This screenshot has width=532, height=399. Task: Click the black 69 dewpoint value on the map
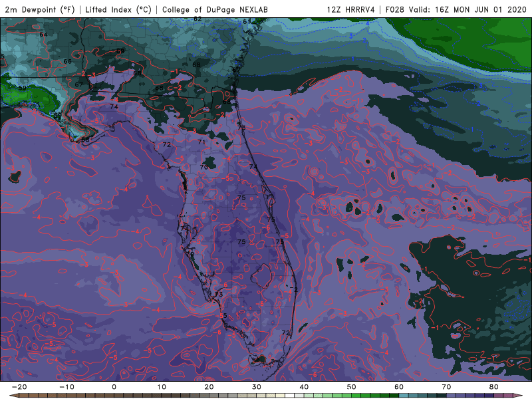[x=120, y=51]
